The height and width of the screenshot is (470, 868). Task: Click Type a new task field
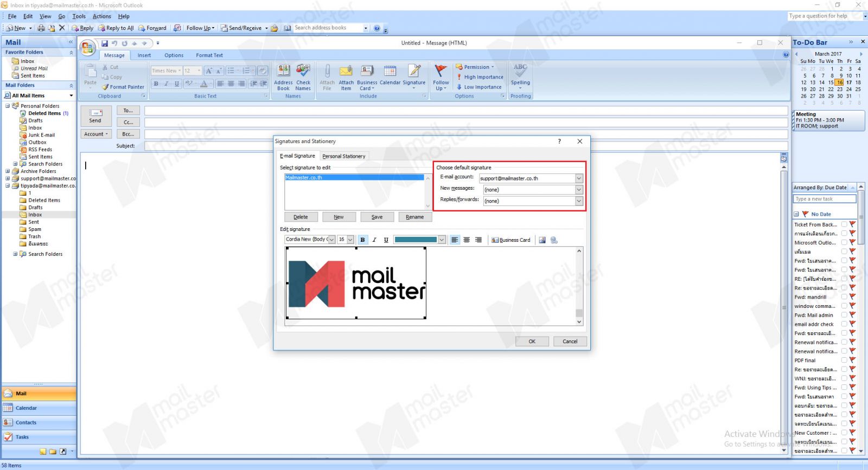click(x=825, y=199)
